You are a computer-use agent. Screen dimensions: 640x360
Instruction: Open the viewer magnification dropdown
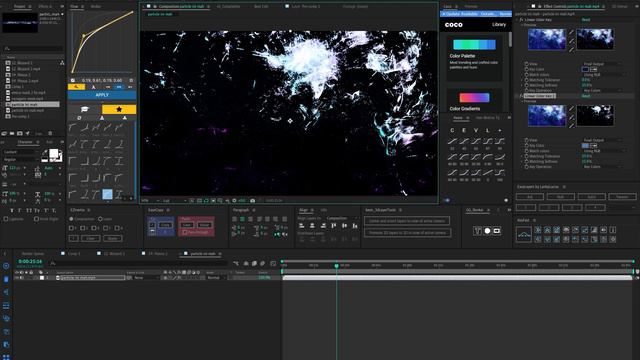pyautogui.click(x=150, y=200)
